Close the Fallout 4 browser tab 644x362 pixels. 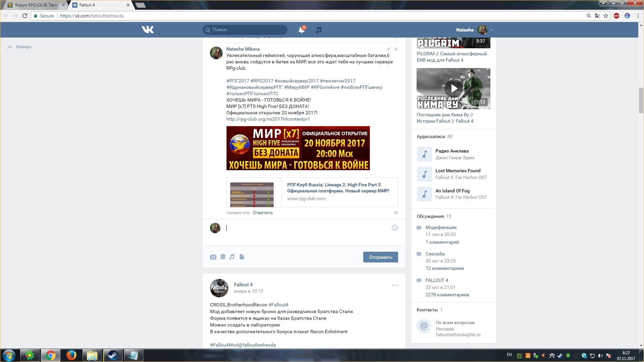[128, 5]
